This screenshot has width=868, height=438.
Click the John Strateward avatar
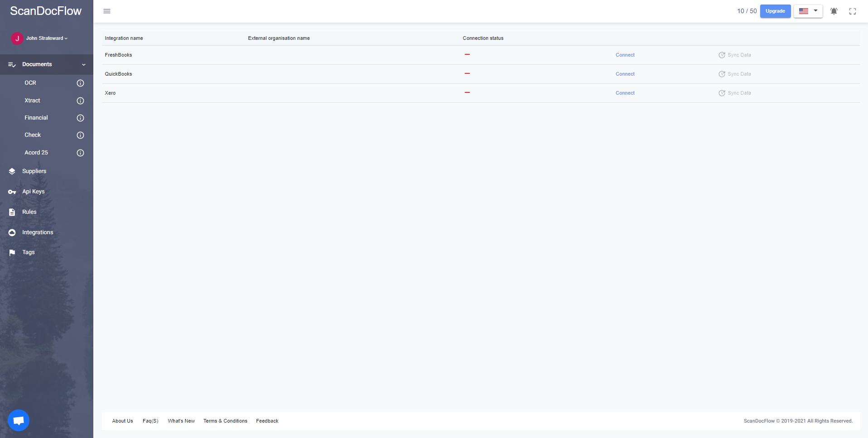17,39
